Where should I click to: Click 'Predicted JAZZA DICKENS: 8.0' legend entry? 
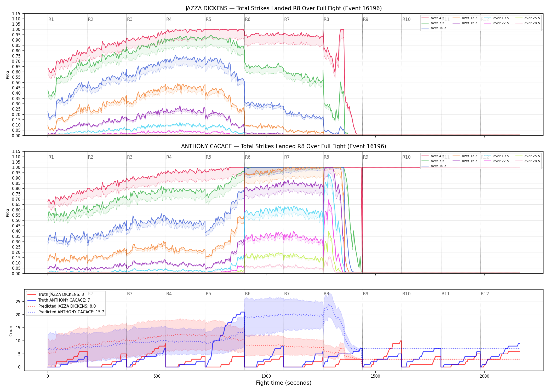pyautogui.click(x=62, y=306)
